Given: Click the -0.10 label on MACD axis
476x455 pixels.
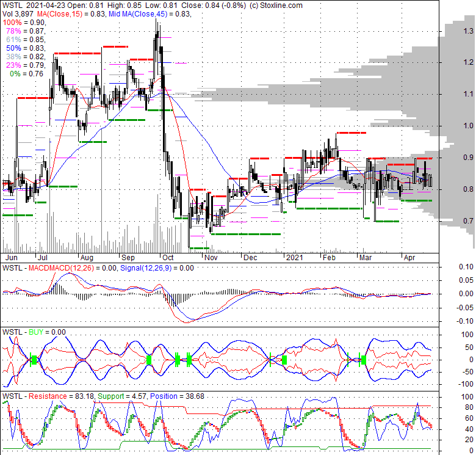Looking at the screenshot, I should pos(465,321).
